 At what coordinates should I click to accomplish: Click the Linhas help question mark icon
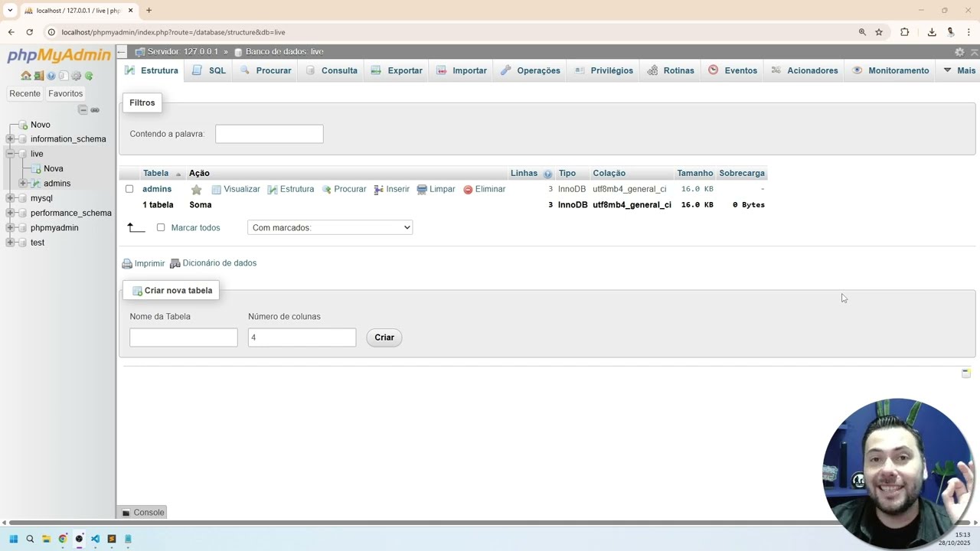(x=547, y=174)
